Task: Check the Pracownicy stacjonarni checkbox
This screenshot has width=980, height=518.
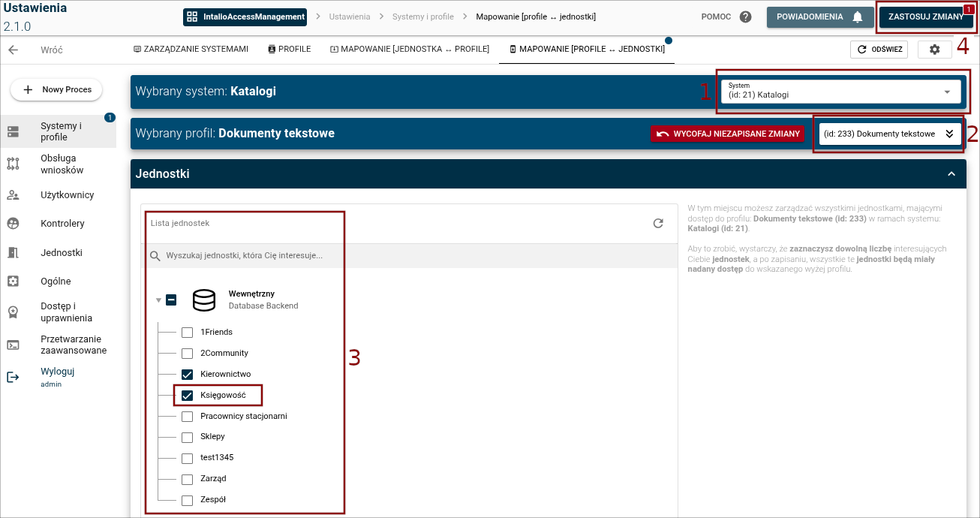Action: click(x=188, y=417)
